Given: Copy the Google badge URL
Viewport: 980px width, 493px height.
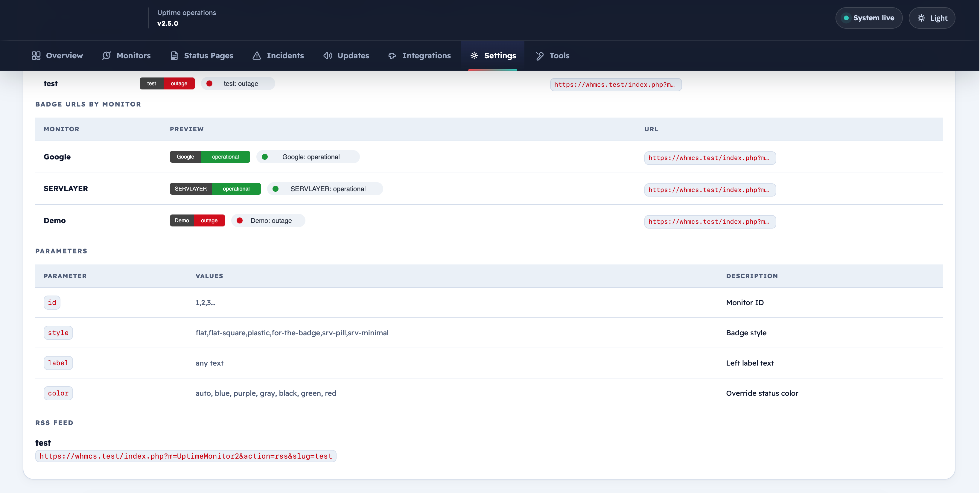Looking at the screenshot, I should pyautogui.click(x=710, y=158).
